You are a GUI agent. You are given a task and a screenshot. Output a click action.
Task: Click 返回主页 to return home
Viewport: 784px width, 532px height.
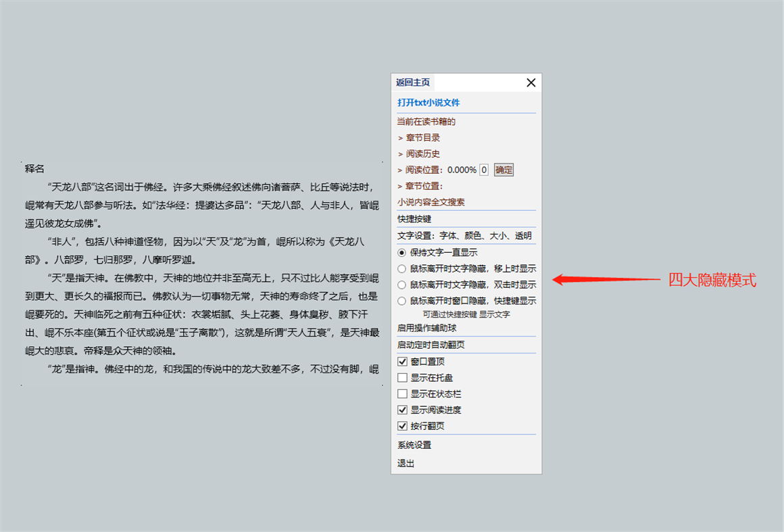click(x=412, y=82)
